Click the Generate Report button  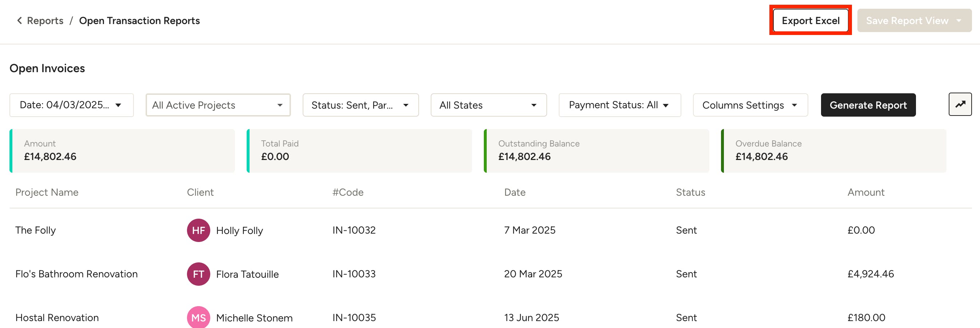coord(868,105)
